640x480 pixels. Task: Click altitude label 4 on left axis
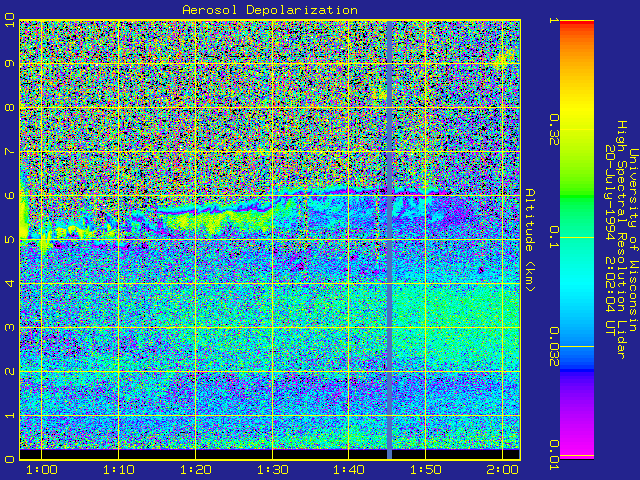[x=9, y=283]
